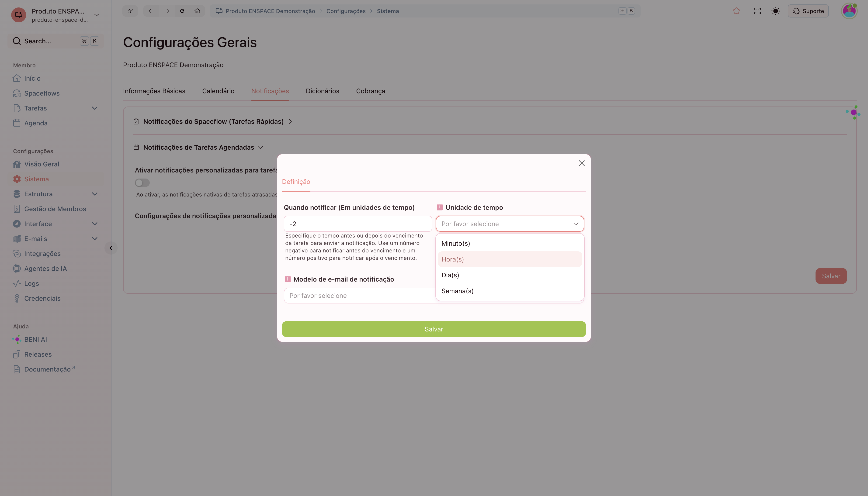The height and width of the screenshot is (496, 868).
Task: Click the sidebar layout toggle icon
Action: 130,11
